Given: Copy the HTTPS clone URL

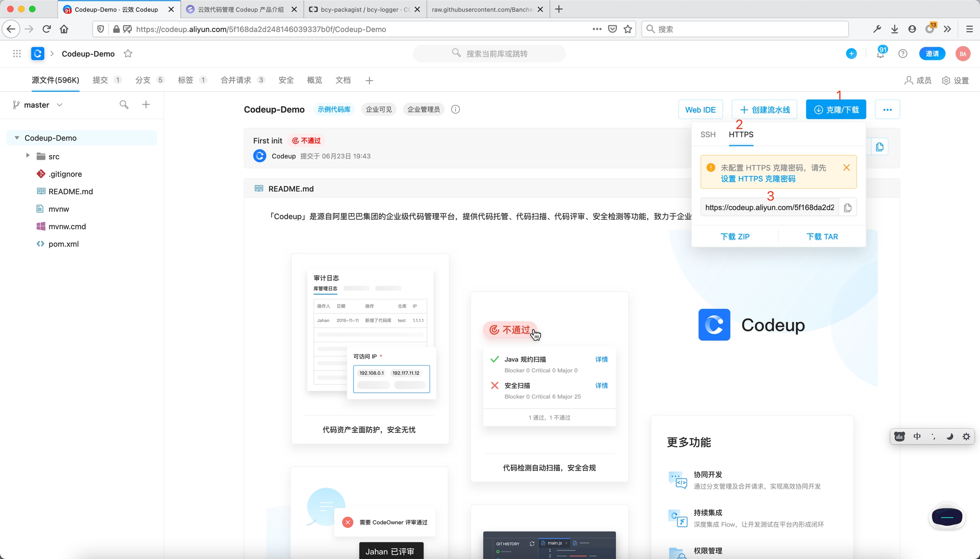Looking at the screenshot, I should [847, 207].
